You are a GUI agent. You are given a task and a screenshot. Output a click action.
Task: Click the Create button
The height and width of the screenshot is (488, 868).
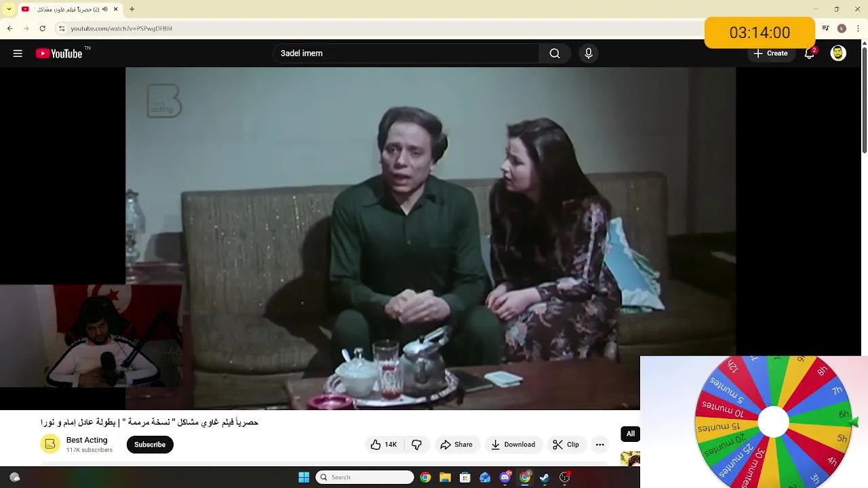[x=770, y=54]
